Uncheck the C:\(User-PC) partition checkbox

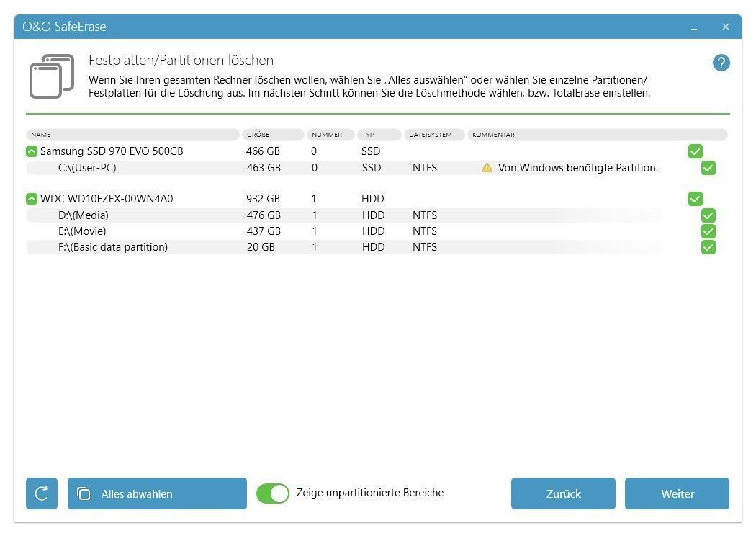coord(708,168)
